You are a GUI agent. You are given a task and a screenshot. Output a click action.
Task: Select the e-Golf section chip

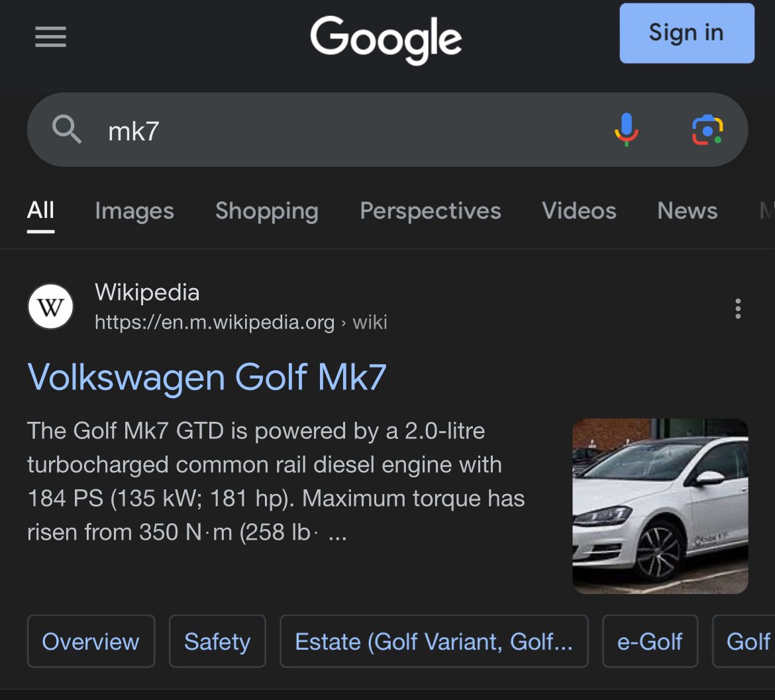(649, 641)
